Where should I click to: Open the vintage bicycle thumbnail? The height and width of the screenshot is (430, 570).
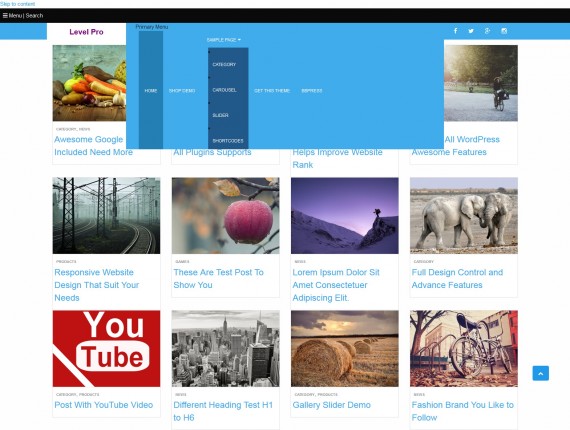(x=464, y=348)
